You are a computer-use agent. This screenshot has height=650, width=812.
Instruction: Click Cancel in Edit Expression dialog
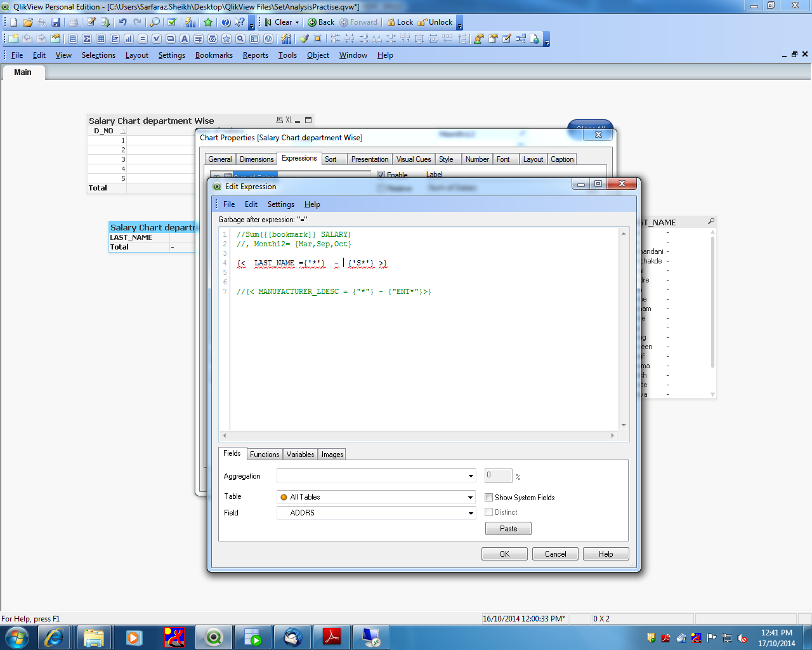[555, 554]
